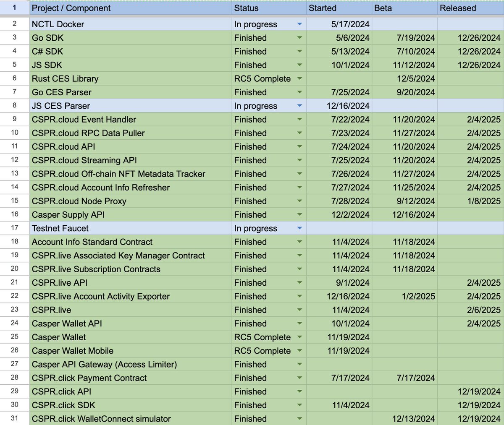The image size is (504, 425).
Task: Click CSPR.cloud Off-chain NFT Metadata Tracker cell
Action: 130,174
